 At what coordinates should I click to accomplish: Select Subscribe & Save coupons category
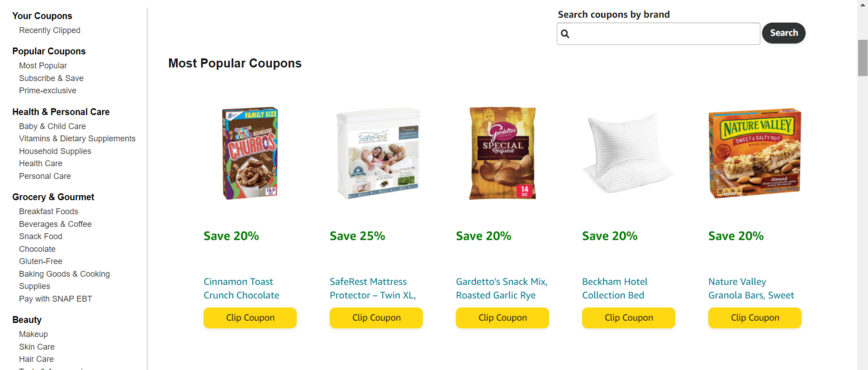point(51,78)
